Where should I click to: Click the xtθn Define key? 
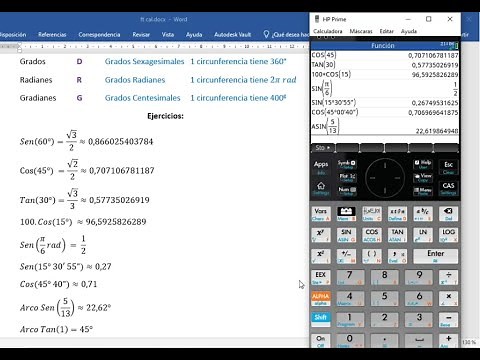click(x=397, y=214)
